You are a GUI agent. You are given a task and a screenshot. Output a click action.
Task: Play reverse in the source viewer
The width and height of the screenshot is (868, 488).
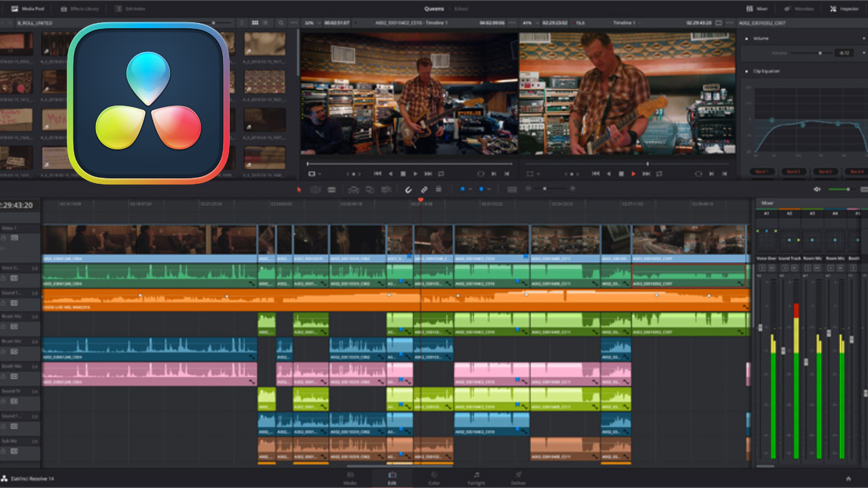(390, 174)
